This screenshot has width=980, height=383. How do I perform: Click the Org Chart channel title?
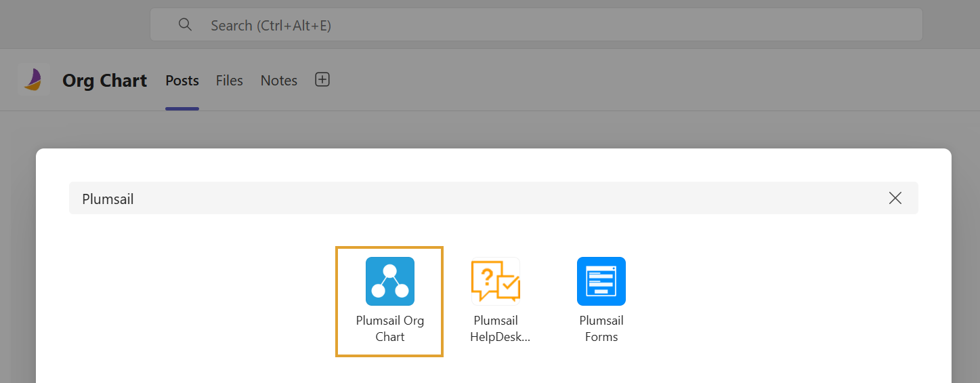pos(105,81)
